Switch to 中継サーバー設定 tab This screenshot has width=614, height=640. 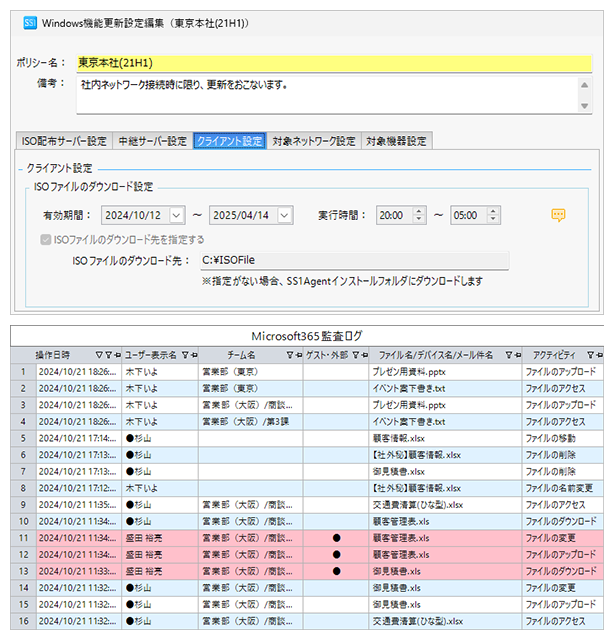click(x=153, y=141)
